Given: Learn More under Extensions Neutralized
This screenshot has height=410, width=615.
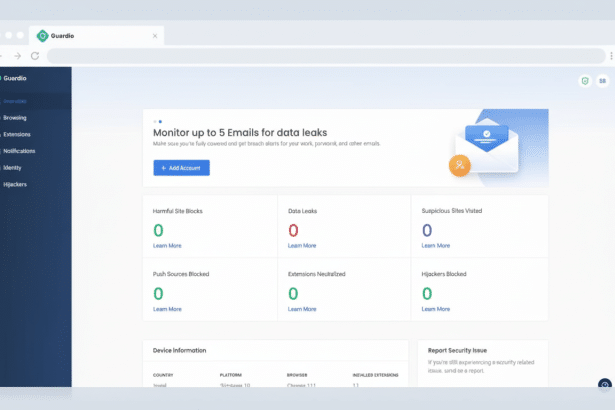Looking at the screenshot, I should [302, 309].
